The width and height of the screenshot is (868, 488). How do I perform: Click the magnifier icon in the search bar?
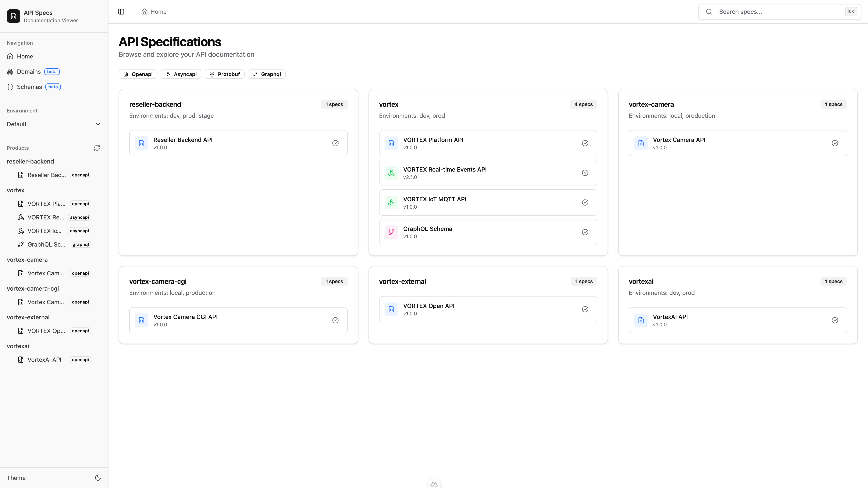pos(709,11)
